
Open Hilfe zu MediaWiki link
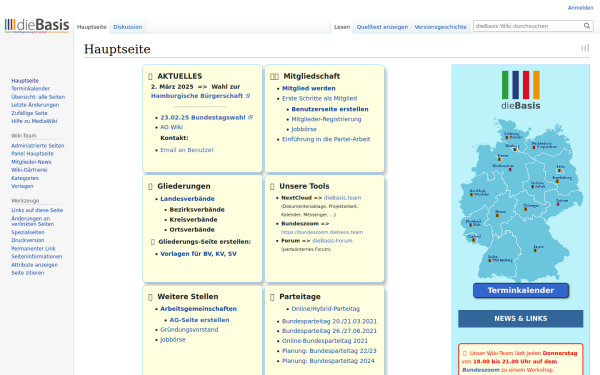click(x=34, y=121)
